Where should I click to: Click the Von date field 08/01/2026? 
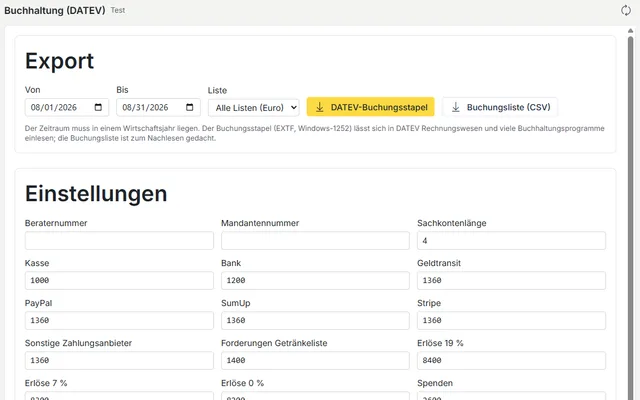pyautogui.click(x=67, y=107)
